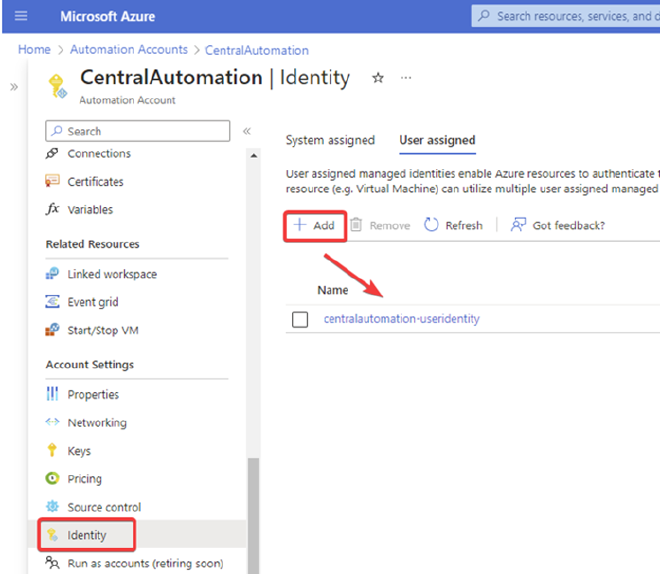
Task: Click the Microsoft Azure portal title
Action: [108, 16]
